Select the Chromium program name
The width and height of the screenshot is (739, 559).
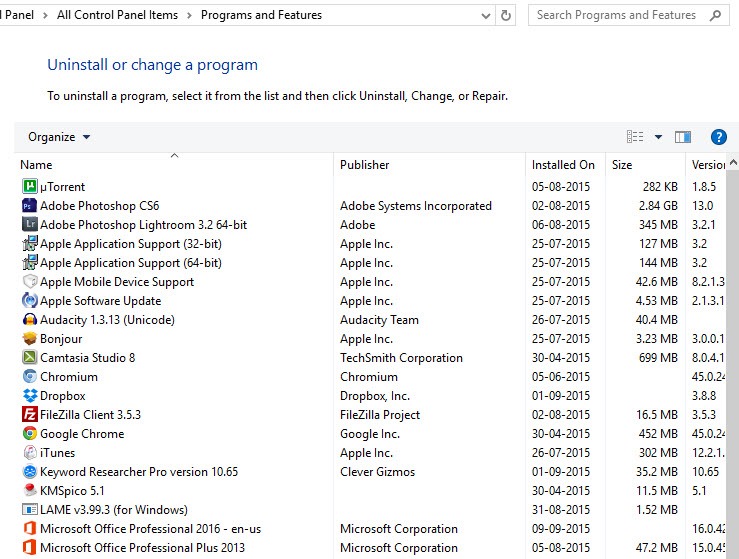[x=69, y=377]
